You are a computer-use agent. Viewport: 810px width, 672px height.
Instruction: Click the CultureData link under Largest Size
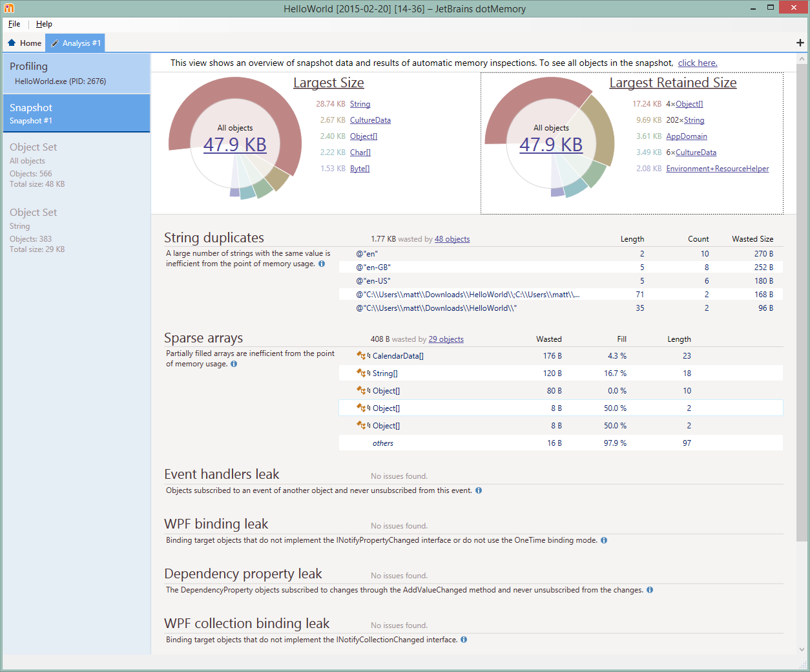370,120
